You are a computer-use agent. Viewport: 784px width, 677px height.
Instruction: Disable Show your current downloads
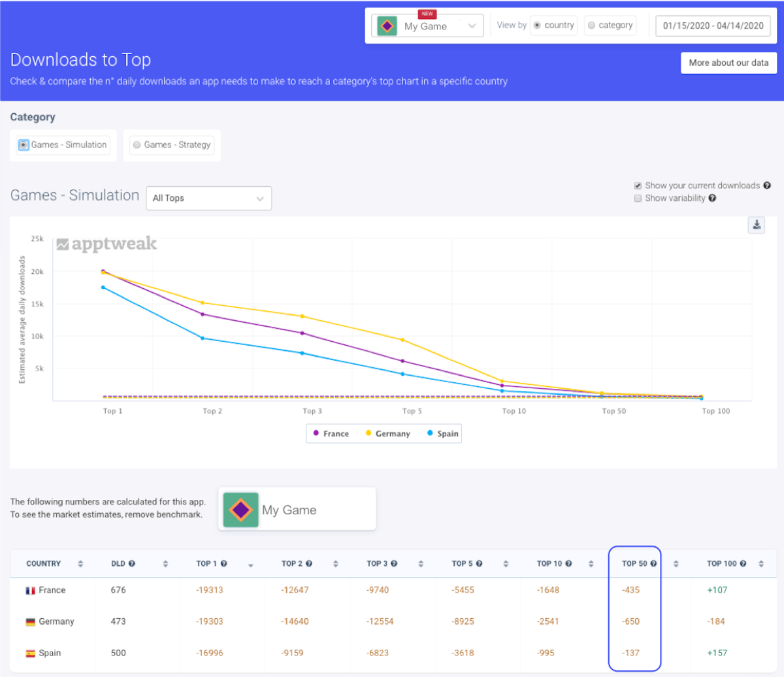[x=638, y=185]
